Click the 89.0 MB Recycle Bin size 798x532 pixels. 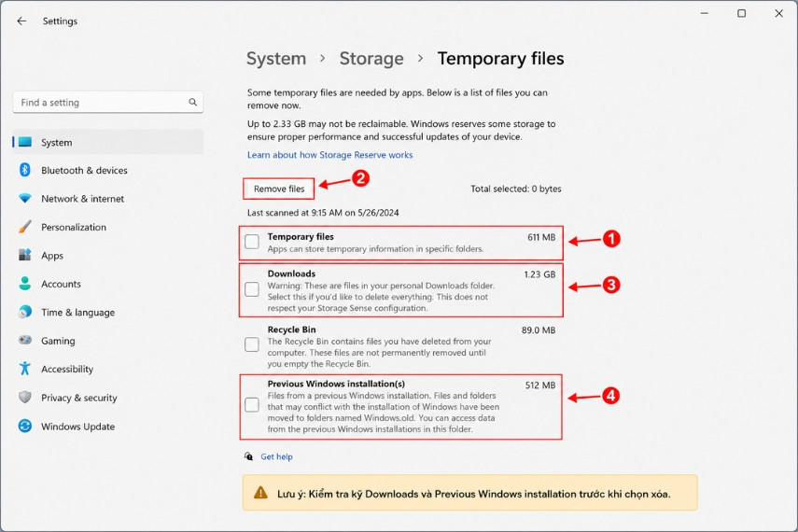click(539, 330)
